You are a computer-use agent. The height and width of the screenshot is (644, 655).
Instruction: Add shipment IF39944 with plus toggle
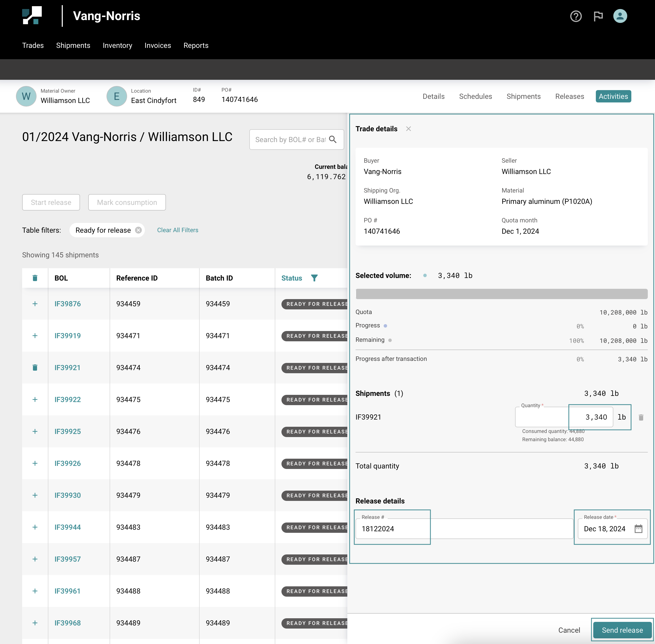point(35,527)
